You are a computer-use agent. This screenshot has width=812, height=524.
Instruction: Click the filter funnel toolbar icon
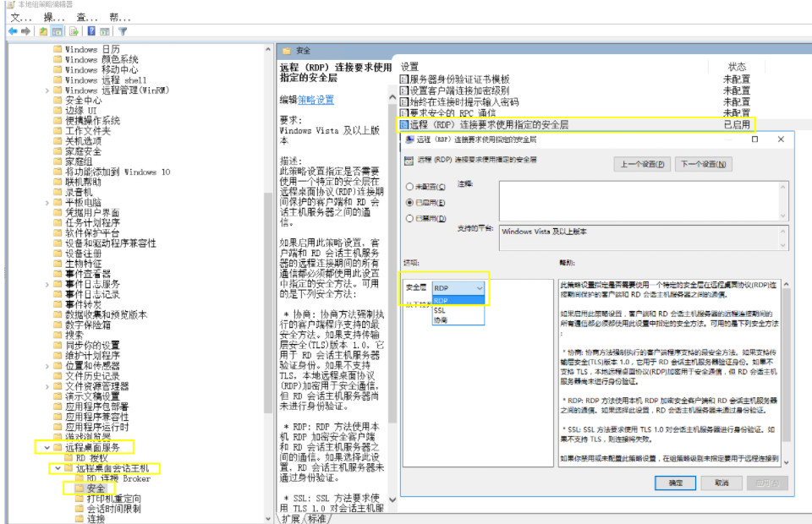[x=123, y=31]
